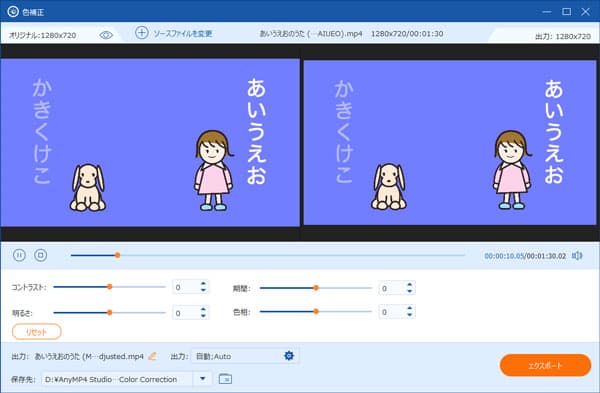
Task: Increase 色相 value with up arrow
Action: [409, 308]
